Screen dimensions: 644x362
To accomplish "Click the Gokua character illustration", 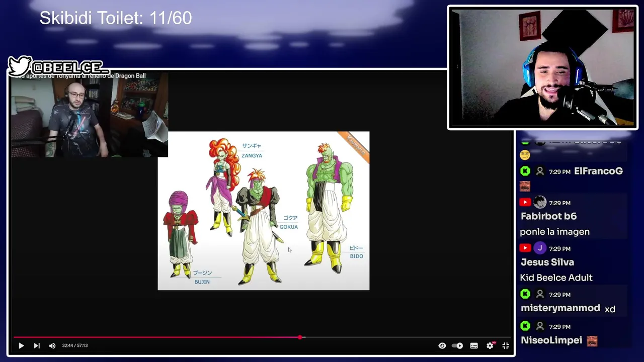I will click(x=258, y=226).
